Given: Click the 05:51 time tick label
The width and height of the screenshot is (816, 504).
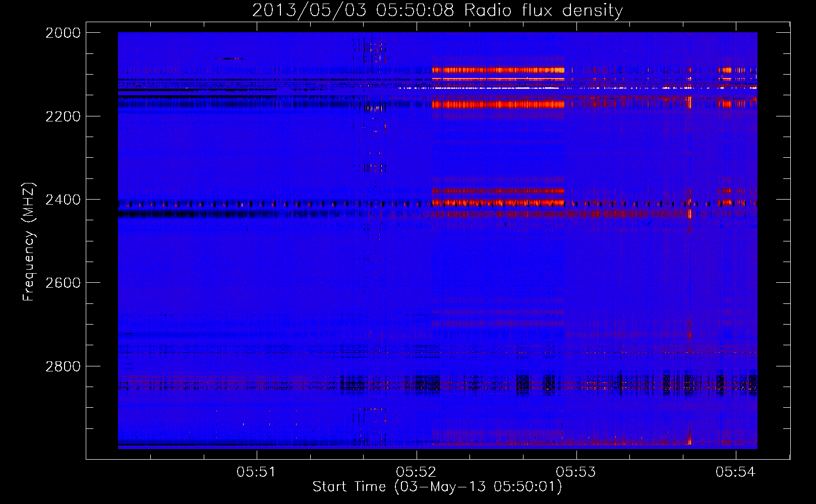Looking at the screenshot, I should coord(257,472).
